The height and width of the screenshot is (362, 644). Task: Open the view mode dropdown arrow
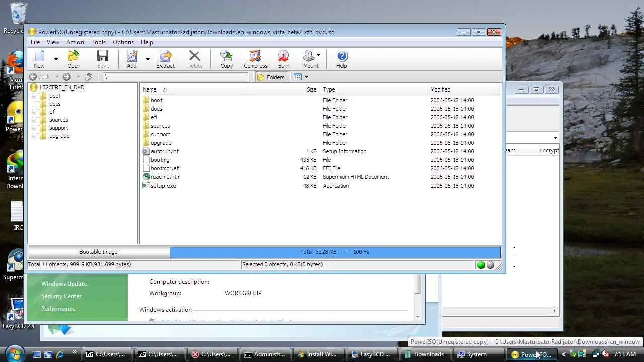(x=306, y=77)
